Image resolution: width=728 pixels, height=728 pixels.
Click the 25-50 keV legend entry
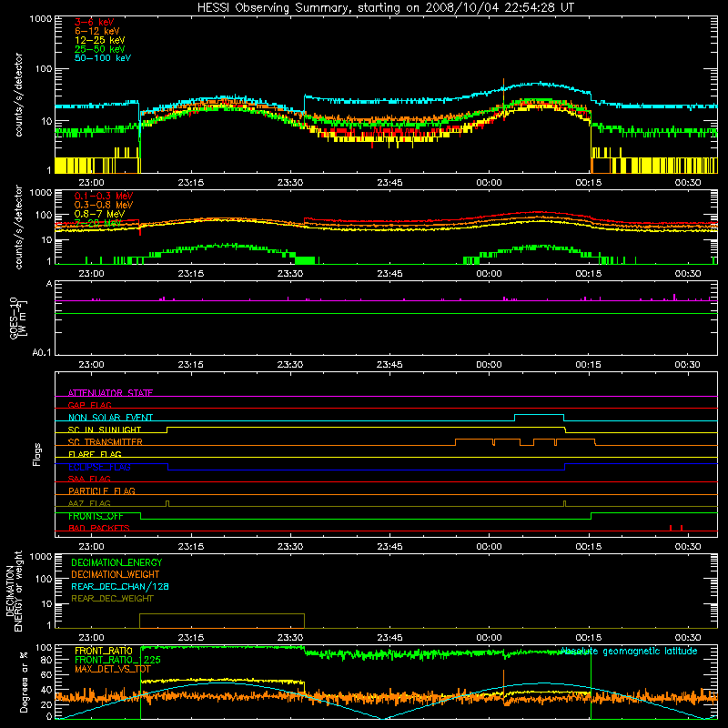(x=100, y=49)
